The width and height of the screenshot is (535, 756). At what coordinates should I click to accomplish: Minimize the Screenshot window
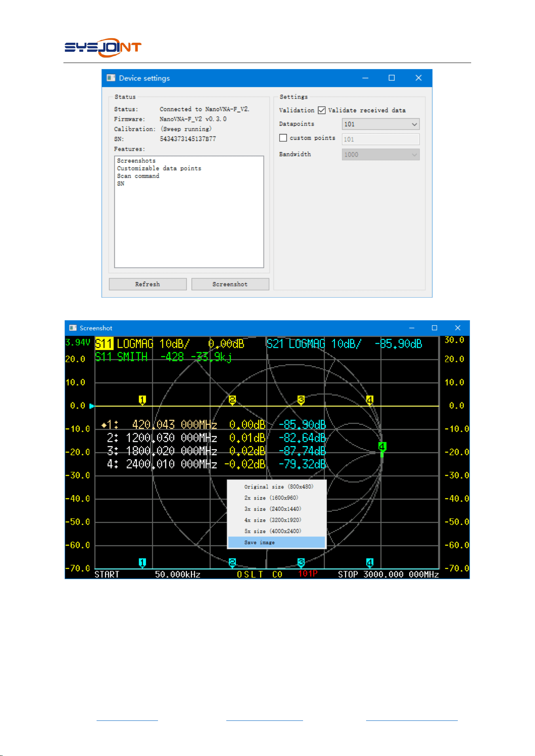412,328
